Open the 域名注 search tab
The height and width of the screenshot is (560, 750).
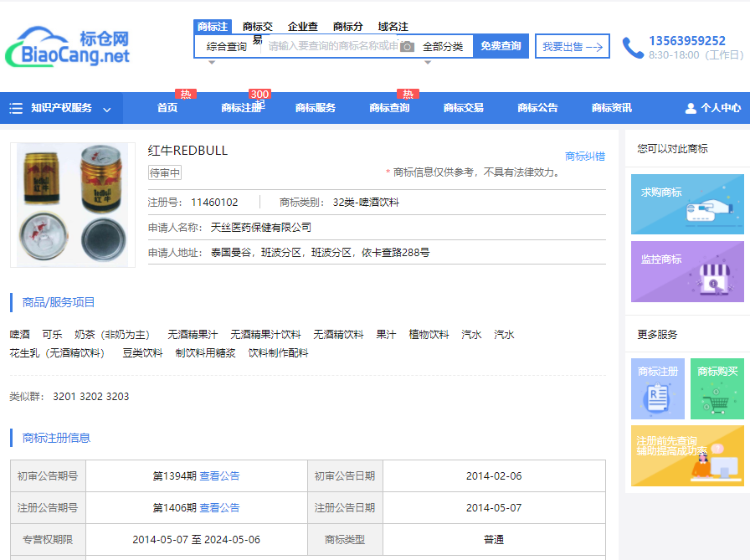pos(393,26)
